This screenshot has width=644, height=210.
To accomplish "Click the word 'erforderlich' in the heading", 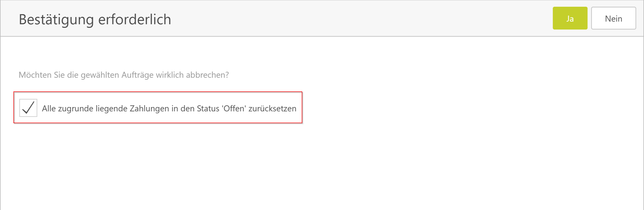I will pos(134,19).
